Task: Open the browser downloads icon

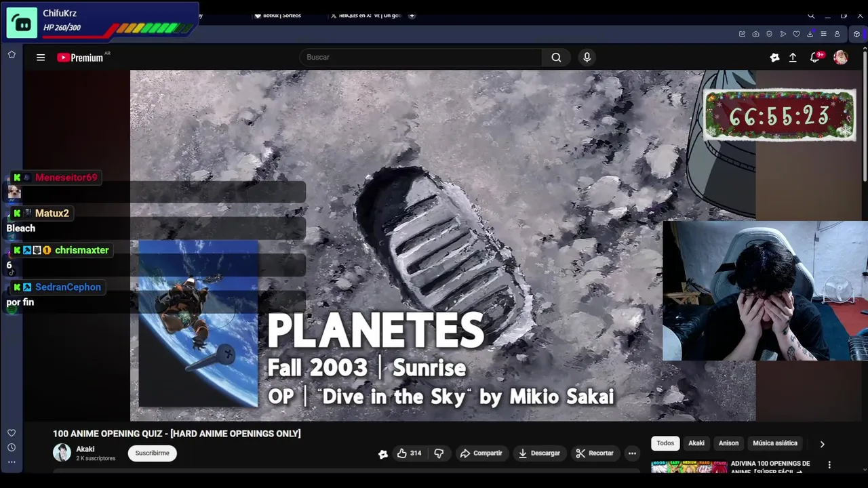Action: pos(810,34)
